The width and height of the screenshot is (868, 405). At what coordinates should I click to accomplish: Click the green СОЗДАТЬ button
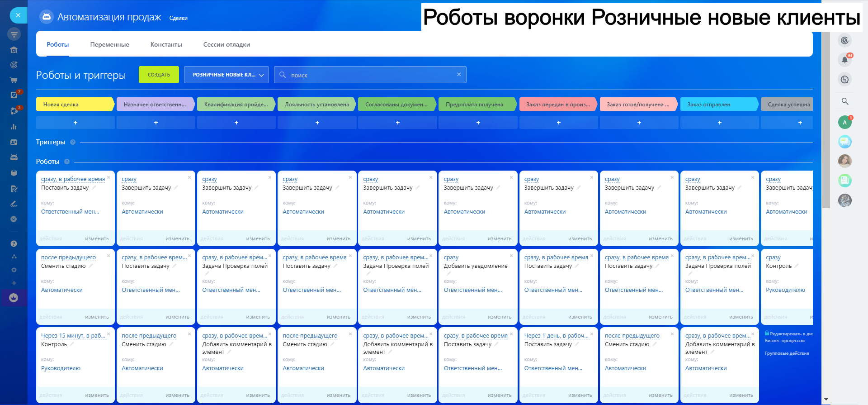point(159,75)
